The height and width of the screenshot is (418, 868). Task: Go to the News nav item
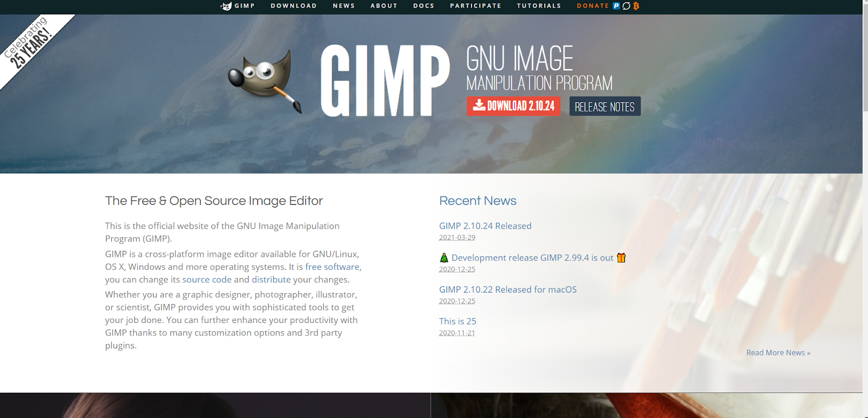343,6
